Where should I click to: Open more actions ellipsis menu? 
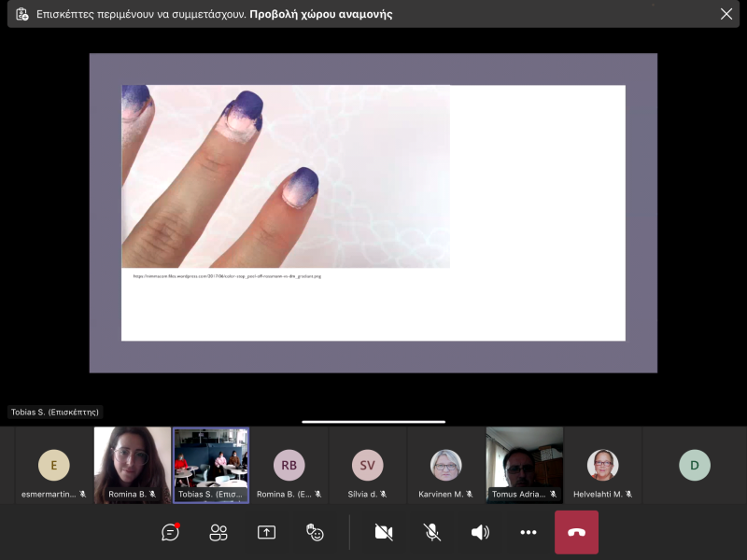(529, 532)
